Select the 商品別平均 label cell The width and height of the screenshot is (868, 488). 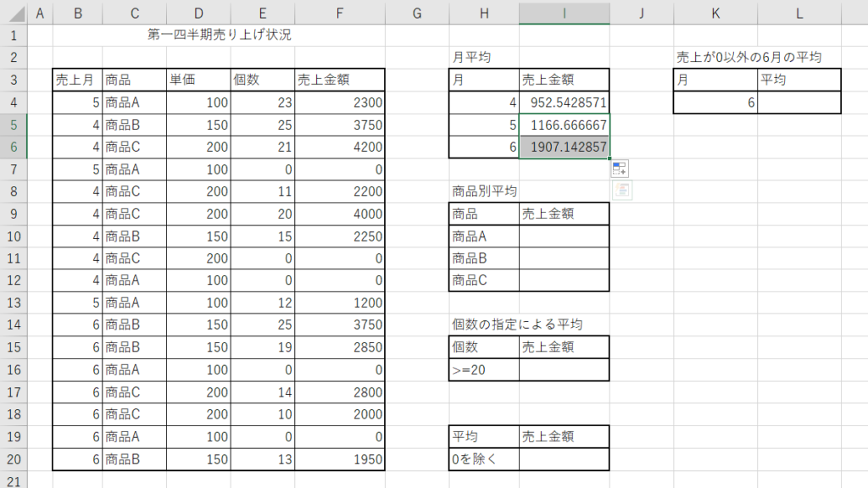tap(484, 191)
